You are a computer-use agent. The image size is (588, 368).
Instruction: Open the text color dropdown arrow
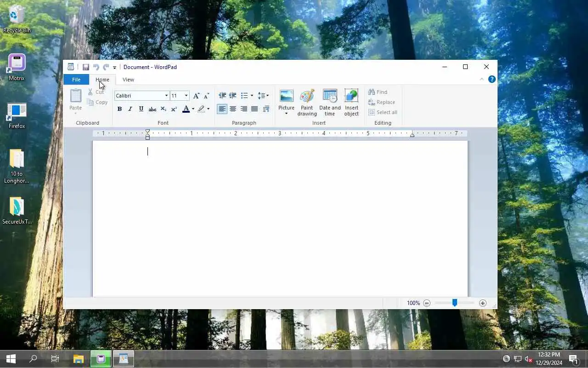tap(193, 109)
